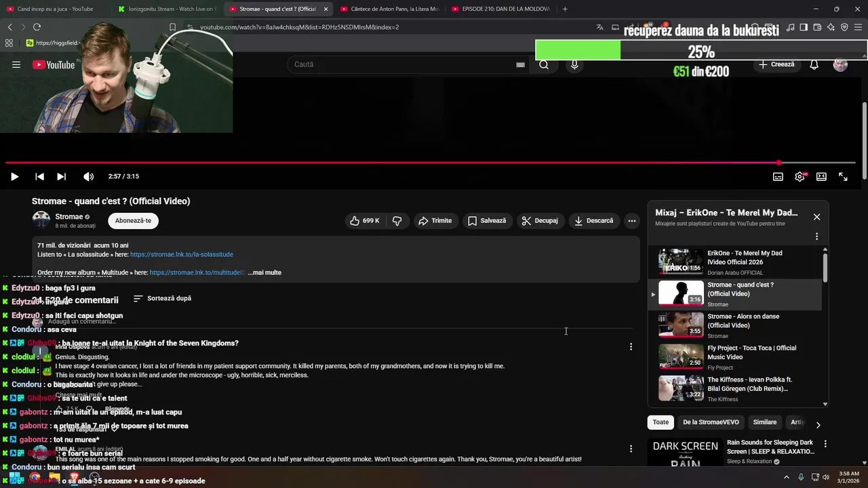This screenshot has height=488, width=868.
Task: Click Creează create button
Action: point(776,64)
